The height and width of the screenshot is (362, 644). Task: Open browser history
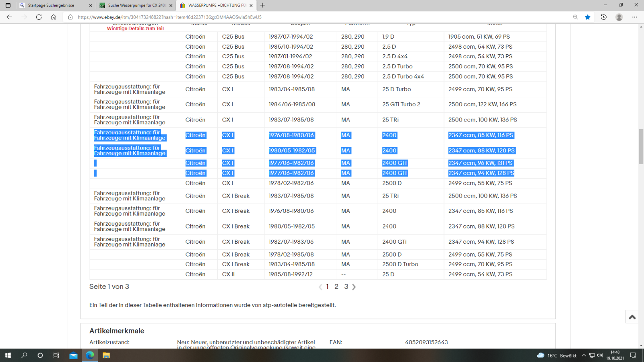[604, 17]
